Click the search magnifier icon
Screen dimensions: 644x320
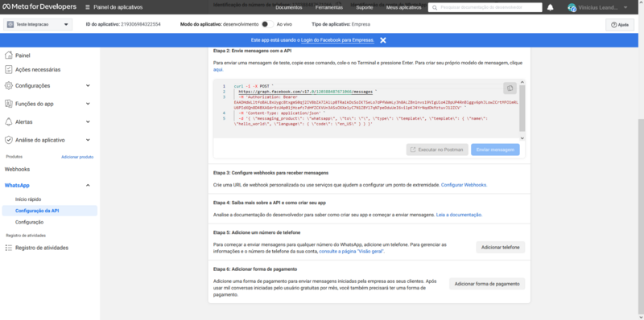[436, 7]
